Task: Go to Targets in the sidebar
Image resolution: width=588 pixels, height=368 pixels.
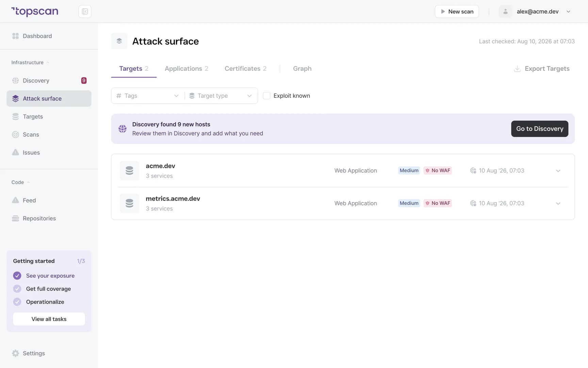Action: [49, 117]
